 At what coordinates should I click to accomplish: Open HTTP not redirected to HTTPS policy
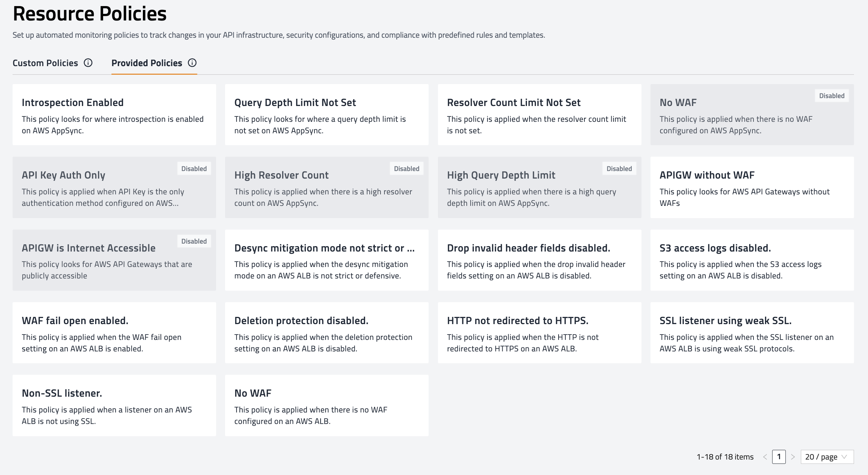point(539,333)
